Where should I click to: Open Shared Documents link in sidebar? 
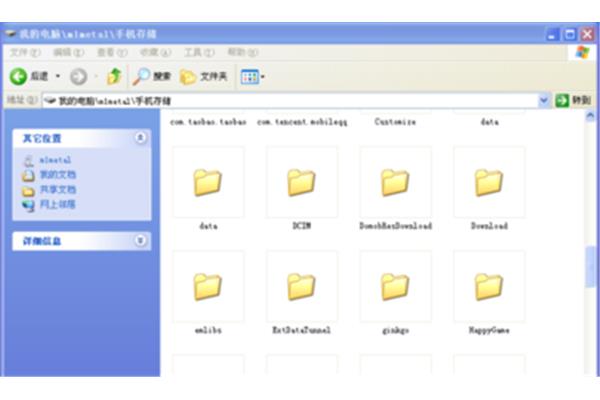pyautogui.click(x=58, y=190)
